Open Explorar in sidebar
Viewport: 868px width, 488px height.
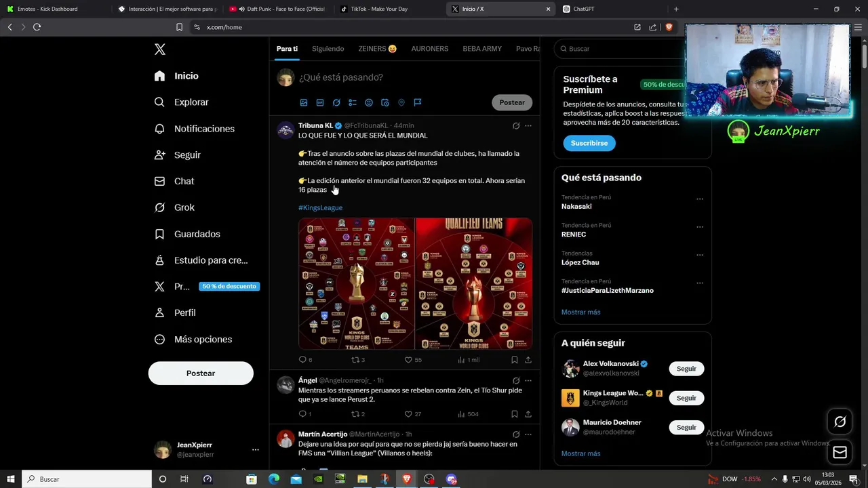click(x=181, y=102)
